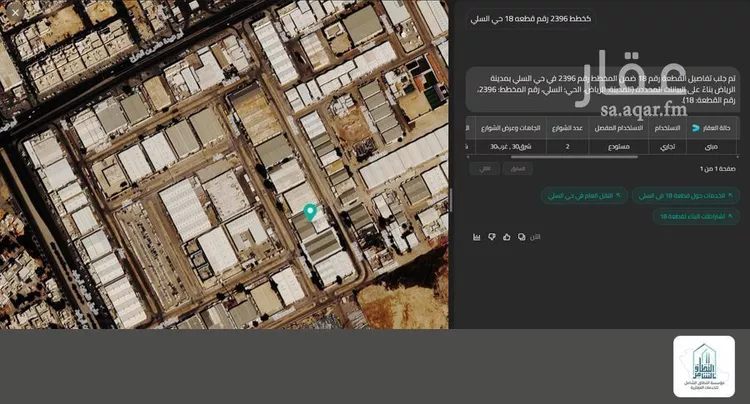The image size is (750, 404).
Task: Click the vertical panel divider handle
Action: [x=451, y=200]
